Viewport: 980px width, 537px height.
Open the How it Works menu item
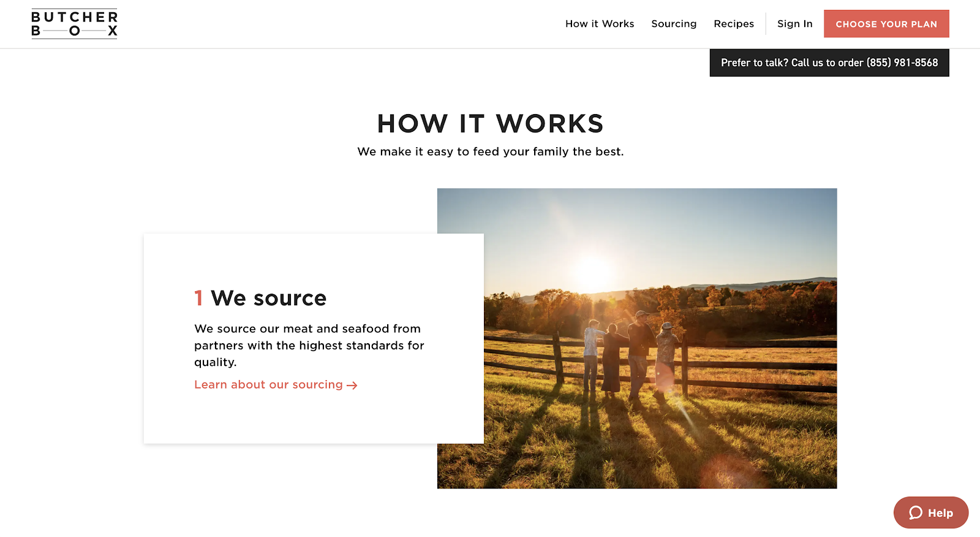coord(600,24)
